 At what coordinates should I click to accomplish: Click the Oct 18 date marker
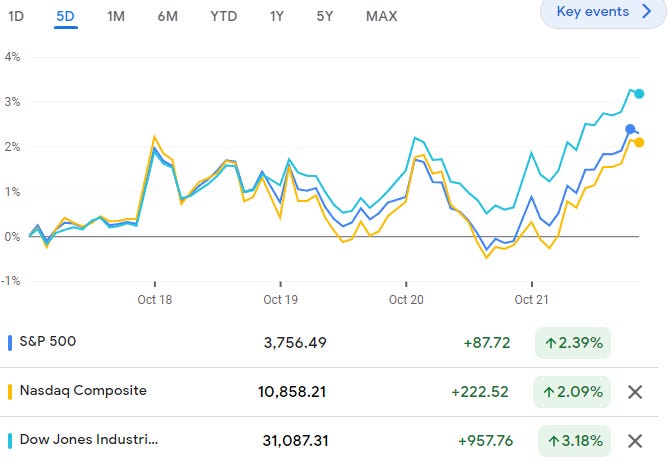click(154, 299)
